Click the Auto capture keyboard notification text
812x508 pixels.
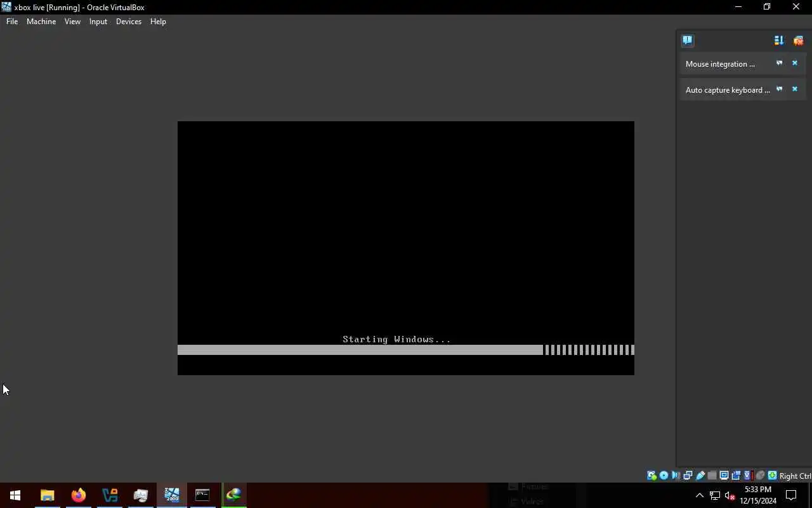(728, 90)
